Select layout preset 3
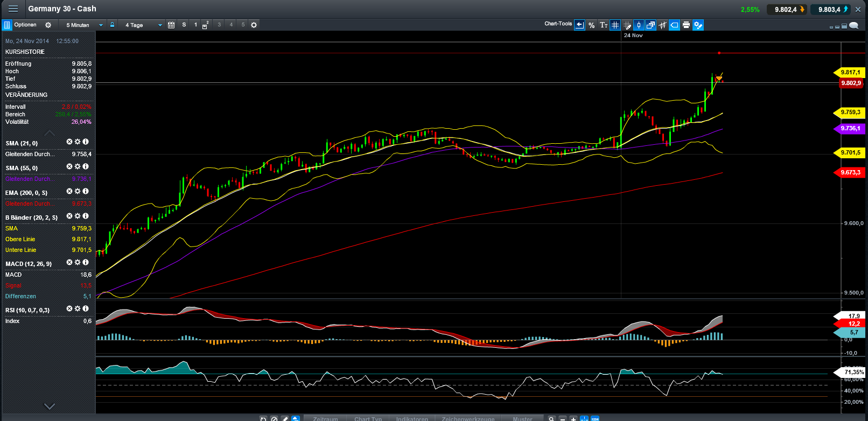The image size is (868, 421). (219, 25)
